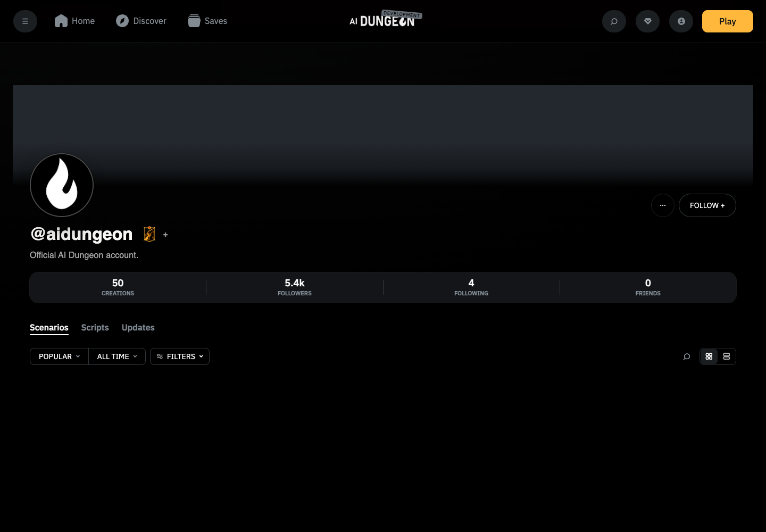
Task: Switch to list view layout
Action: [727, 356]
